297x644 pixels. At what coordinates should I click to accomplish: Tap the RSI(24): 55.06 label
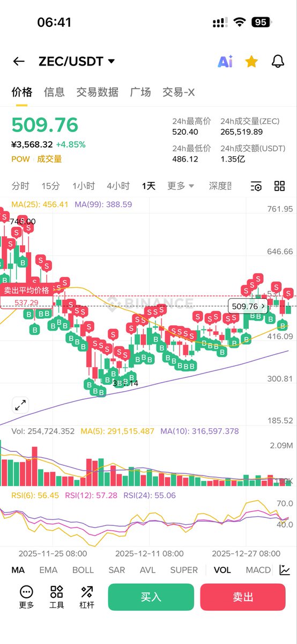pos(150,495)
